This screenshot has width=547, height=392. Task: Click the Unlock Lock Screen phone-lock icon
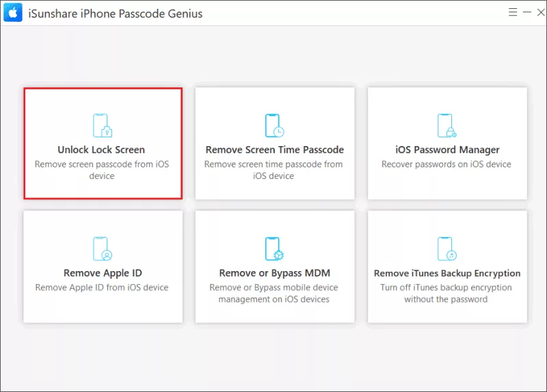[x=103, y=126]
